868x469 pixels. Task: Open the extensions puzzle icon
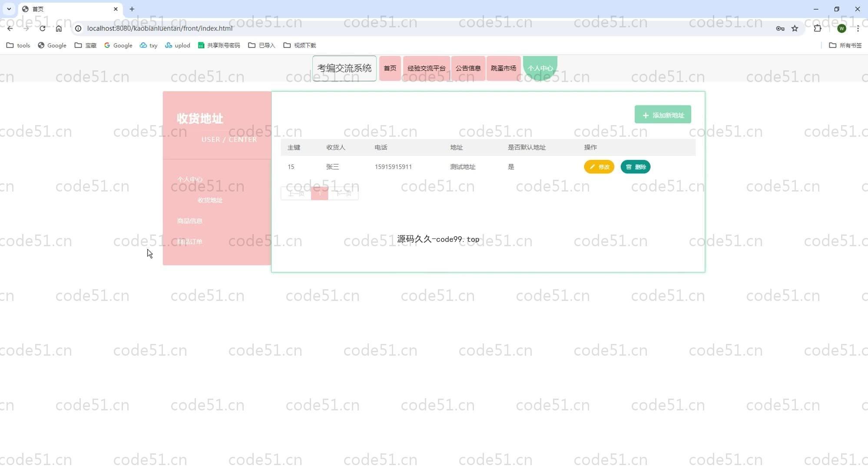click(x=818, y=28)
